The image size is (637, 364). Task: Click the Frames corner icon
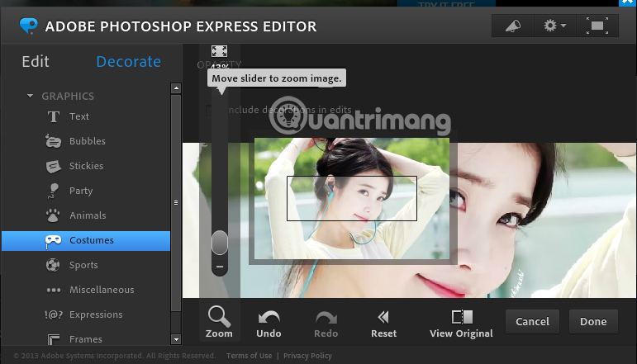tap(53, 339)
